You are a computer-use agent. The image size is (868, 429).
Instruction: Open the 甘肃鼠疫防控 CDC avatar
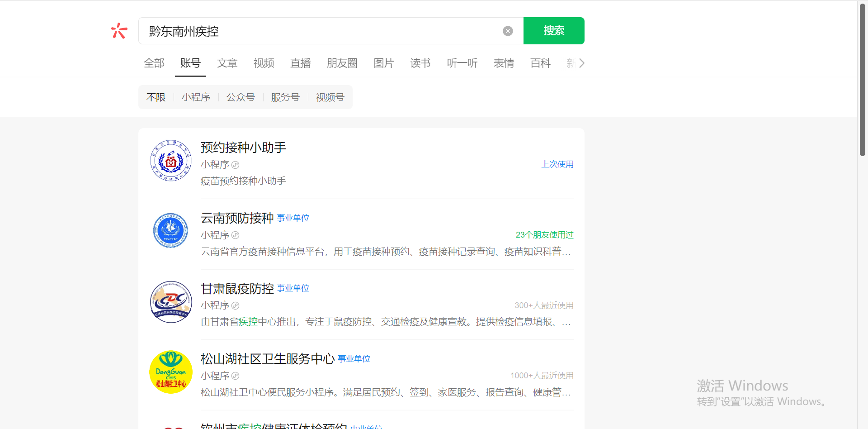tap(171, 301)
